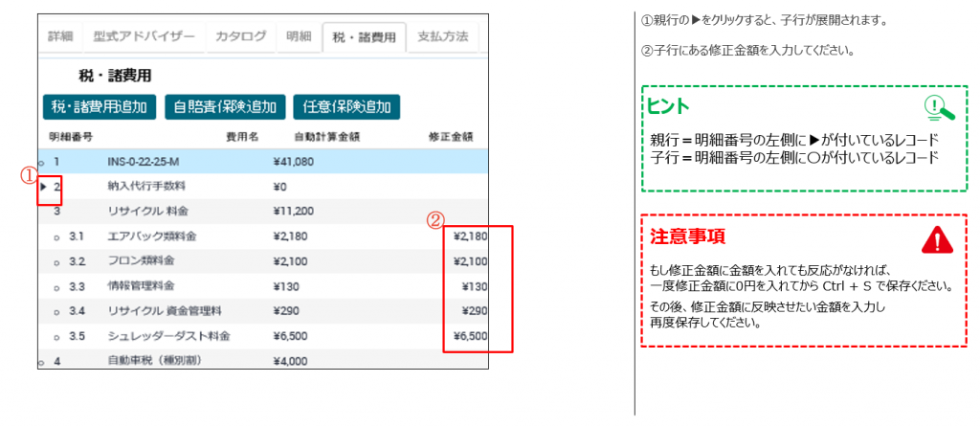The height and width of the screenshot is (427, 980).
Task: Select the 支払方法 tab
Action: (443, 37)
